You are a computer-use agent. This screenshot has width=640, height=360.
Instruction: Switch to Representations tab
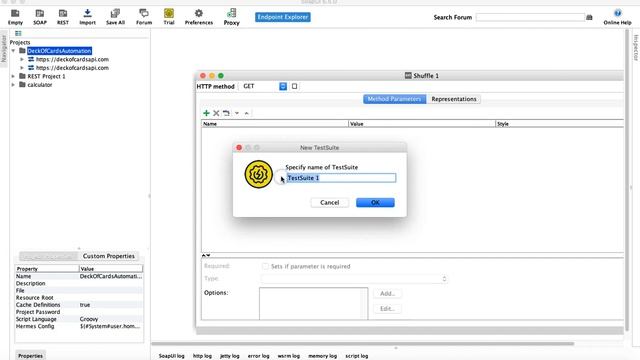454,99
